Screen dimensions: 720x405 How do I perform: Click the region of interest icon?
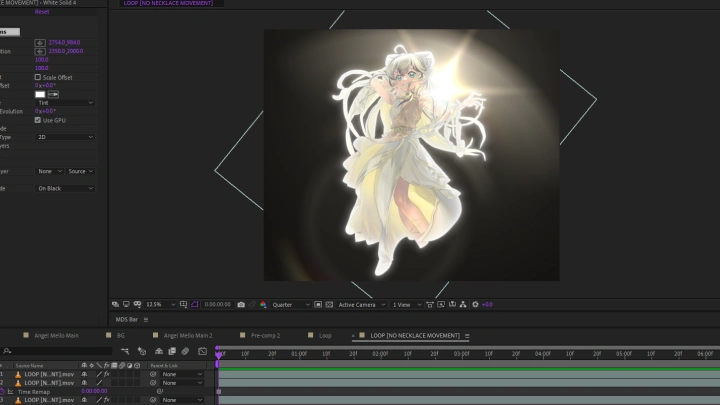(x=318, y=304)
